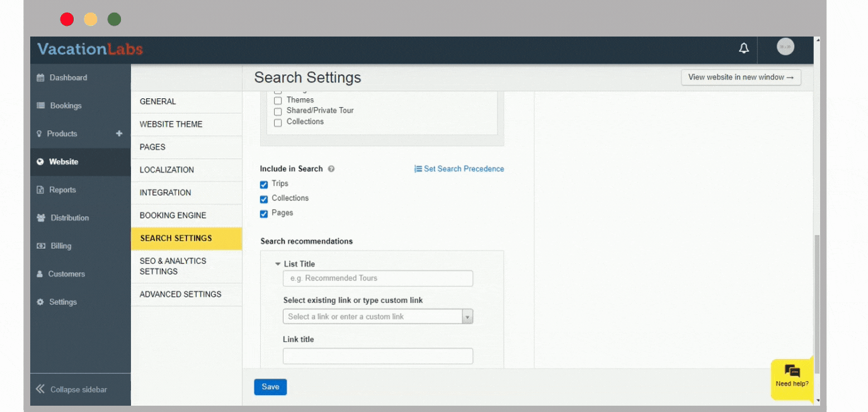This screenshot has height=412, width=868.
Task: Click the notification bell icon
Action: [x=744, y=49]
